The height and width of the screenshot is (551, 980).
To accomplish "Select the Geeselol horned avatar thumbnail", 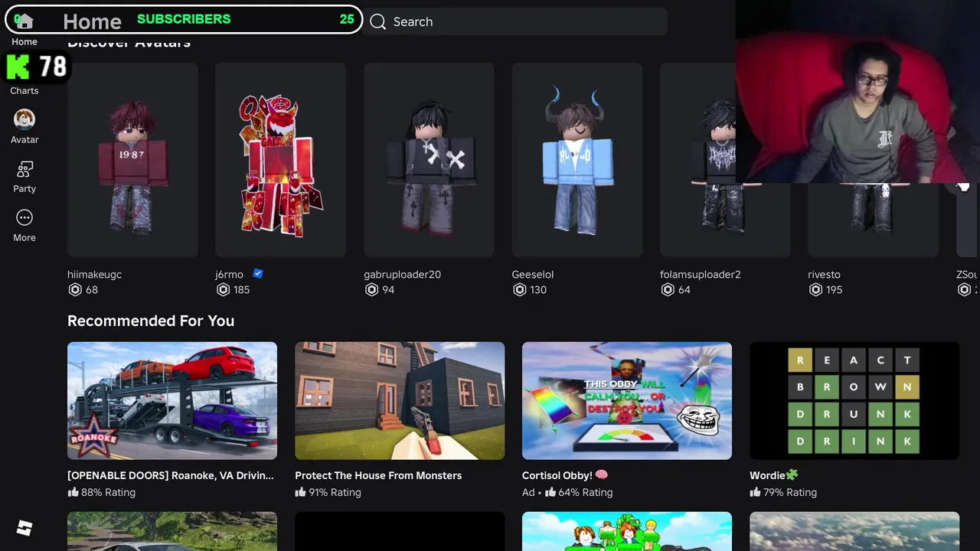I will (x=577, y=160).
